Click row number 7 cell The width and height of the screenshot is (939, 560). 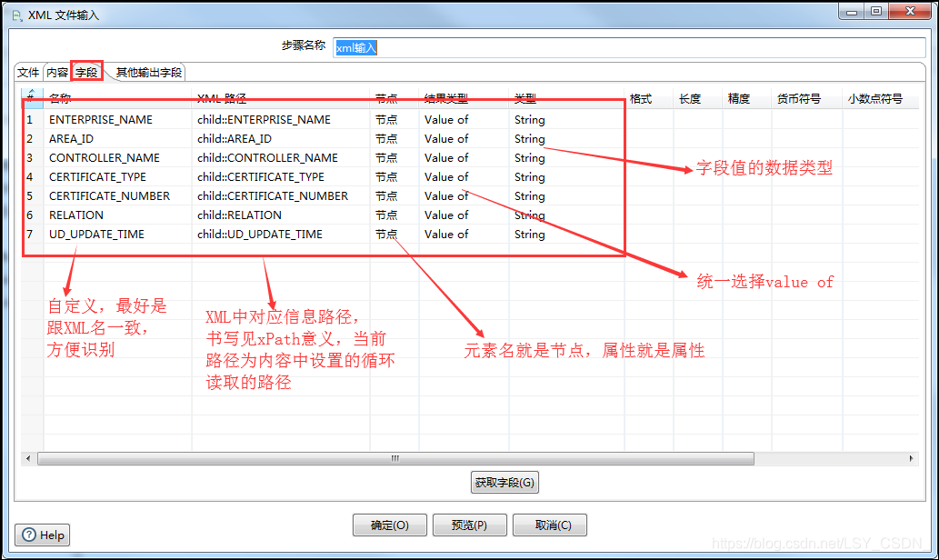point(33,235)
